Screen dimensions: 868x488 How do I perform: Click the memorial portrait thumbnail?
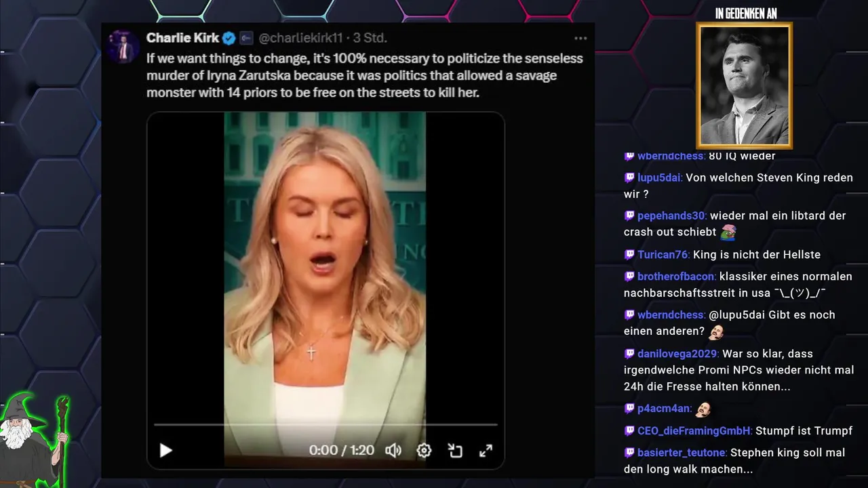click(744, 85)
